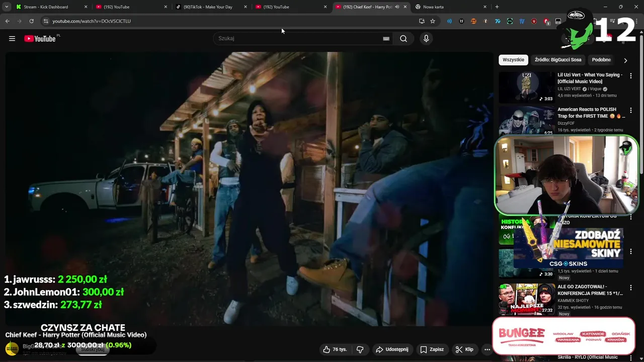644x362 pixels.
Task: Show more filter chips with the right chevron
Action: [x=625, y=60]
